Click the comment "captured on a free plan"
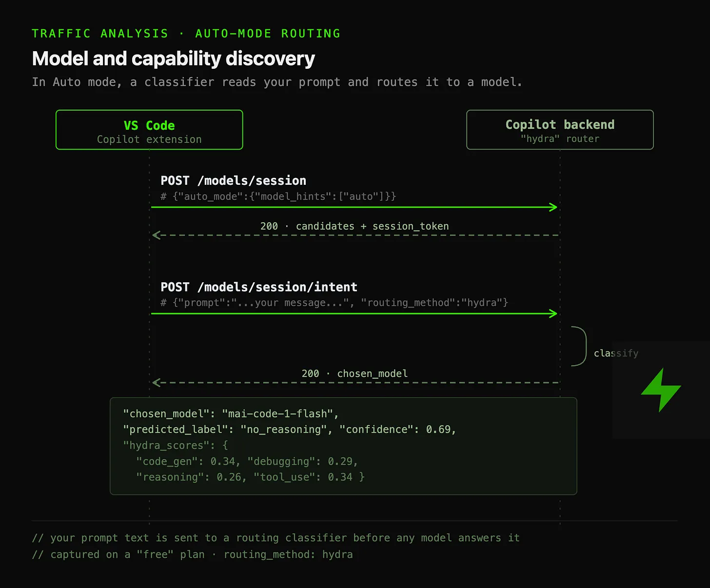710x588 pixels. tap(192, 554)
